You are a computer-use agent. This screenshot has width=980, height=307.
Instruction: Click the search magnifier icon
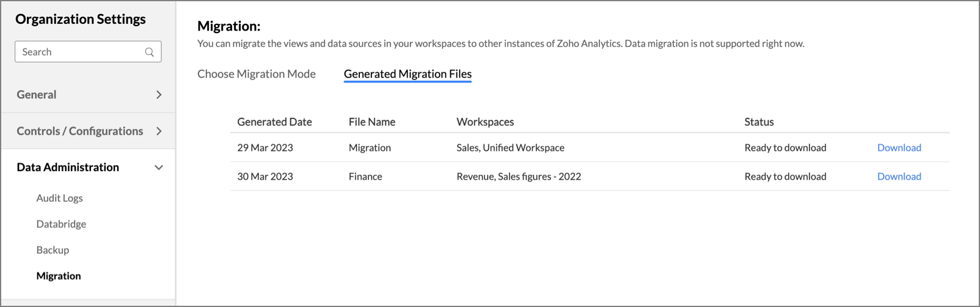[149, 52]
